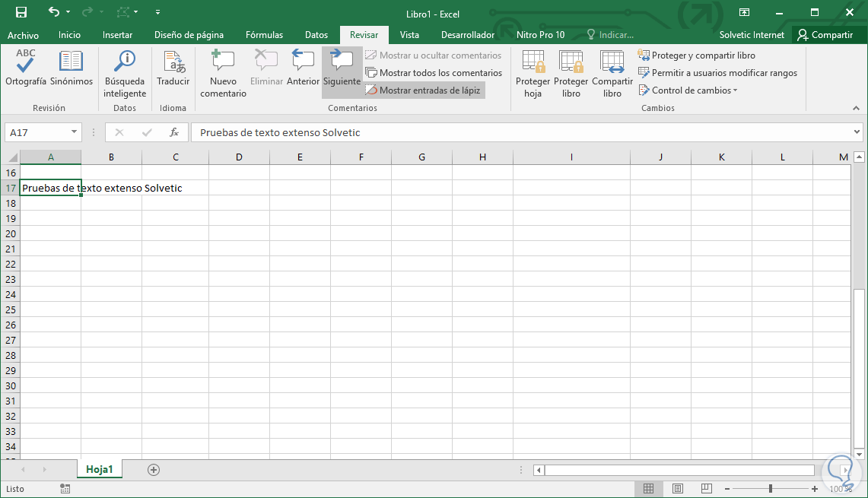The image size is (868, 498).
Task: Open the Revisar tab
Action: pos(364,35)
